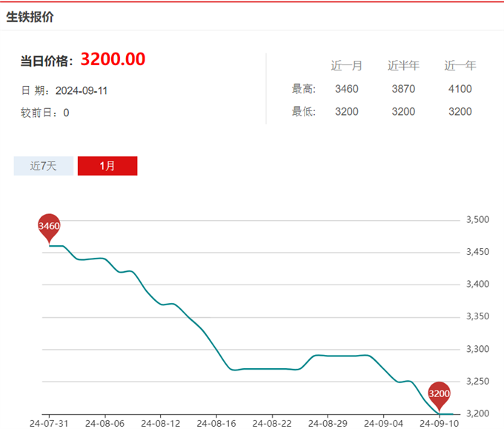
Task: Click the 4100 yearly highest value
Action: coord(460,89)
